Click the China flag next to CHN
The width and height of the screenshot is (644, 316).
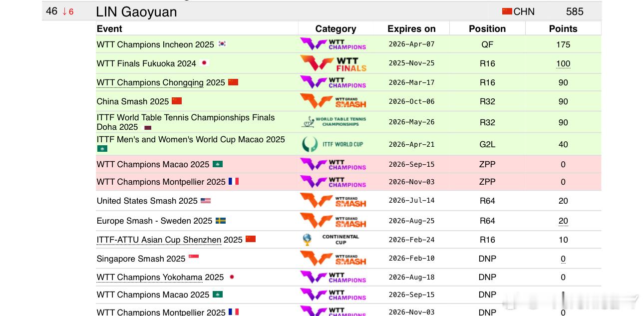pyautogui.click(x=507, y=11)
